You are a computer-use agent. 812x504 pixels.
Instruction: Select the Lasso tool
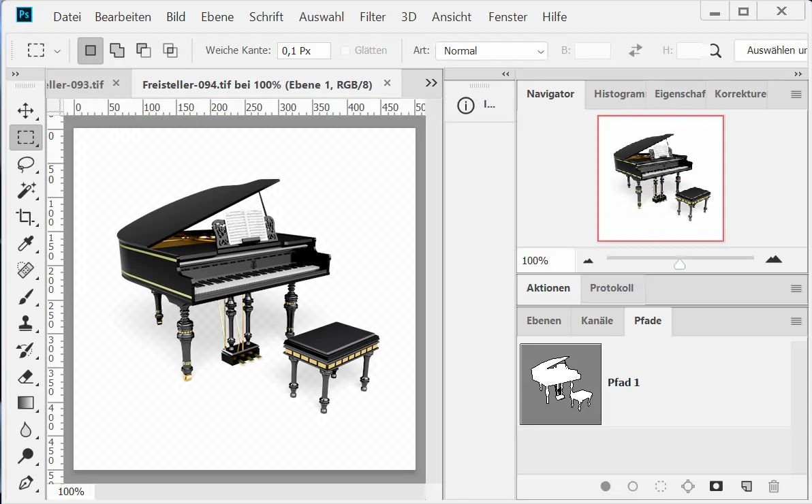tap(26, 164)
